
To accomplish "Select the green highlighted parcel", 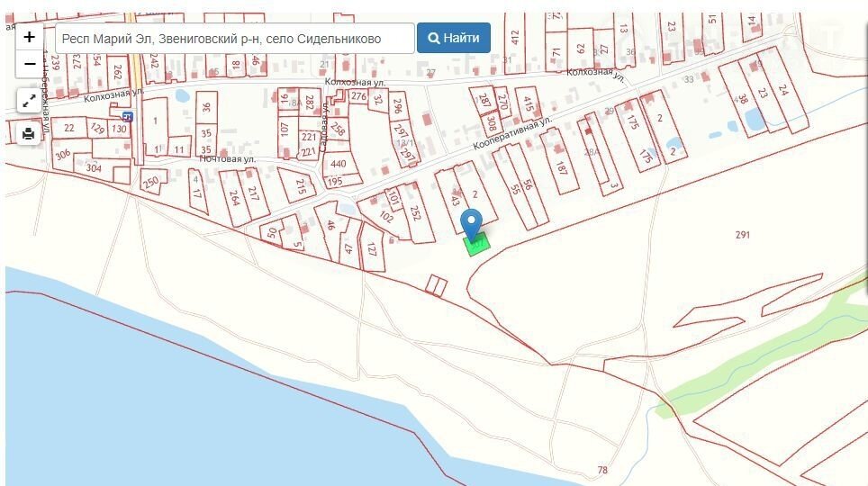I will [x=478, y=243].
